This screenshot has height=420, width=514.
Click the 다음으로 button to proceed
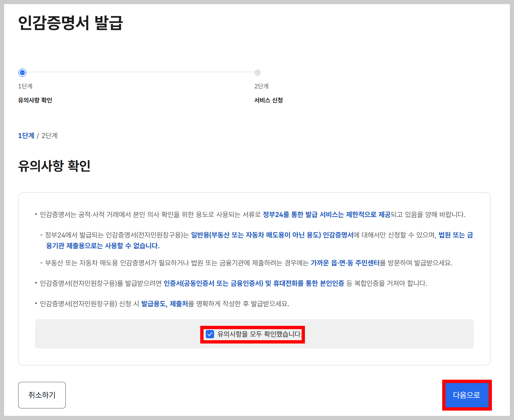pyautogui.click(x=466, y=395)
